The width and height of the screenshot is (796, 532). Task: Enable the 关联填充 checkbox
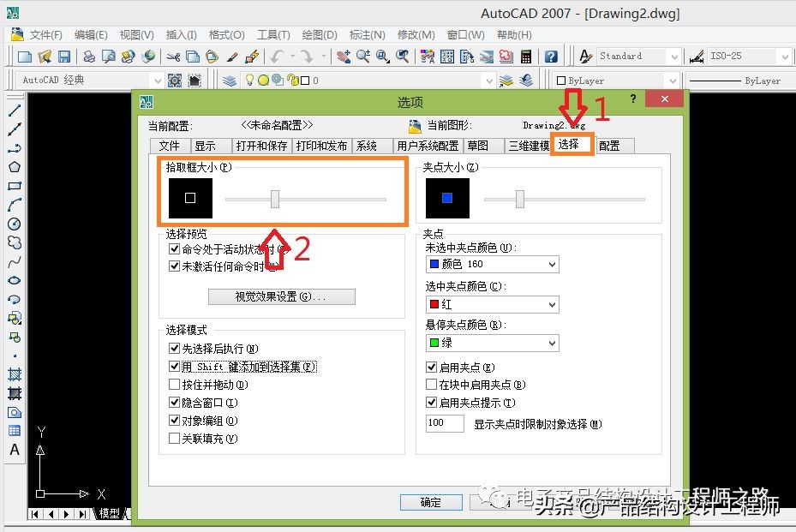coord(174,438)
